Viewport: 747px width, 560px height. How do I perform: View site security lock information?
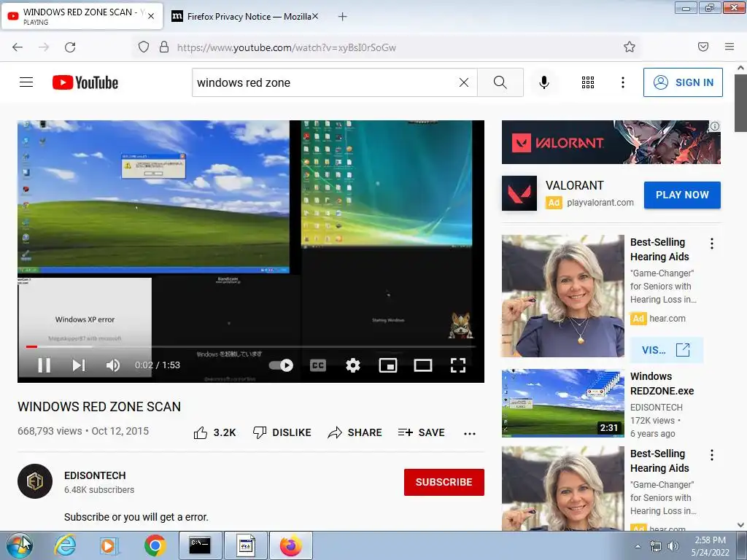(164, 47)
